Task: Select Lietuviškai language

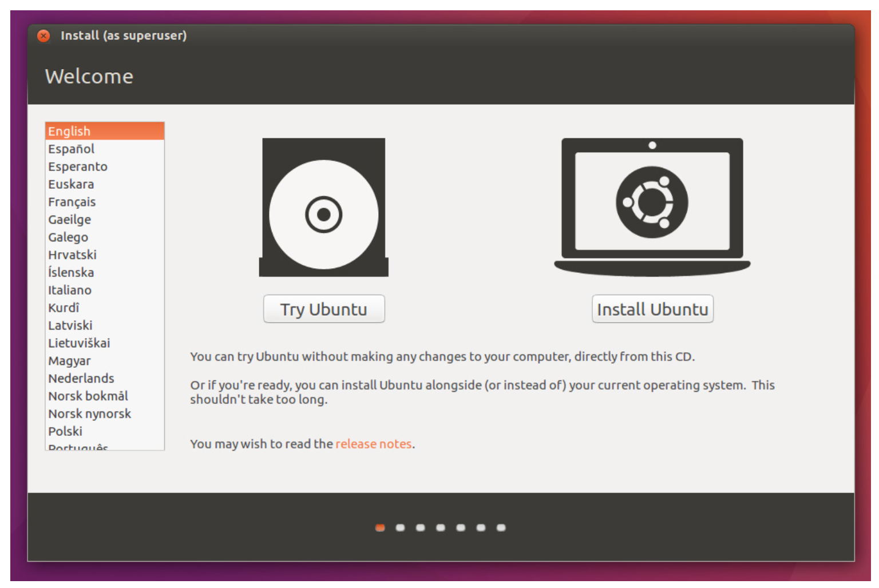Action: [x=105, y=343]
